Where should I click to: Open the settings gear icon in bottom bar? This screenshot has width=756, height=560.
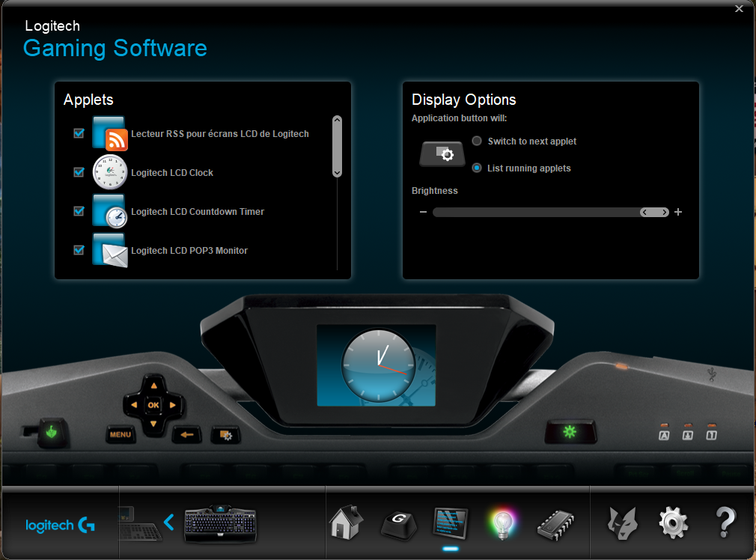(x=674, y=523)
